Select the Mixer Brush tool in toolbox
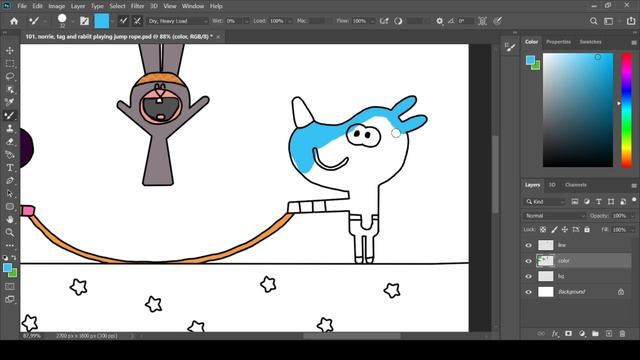 (10, 115)
